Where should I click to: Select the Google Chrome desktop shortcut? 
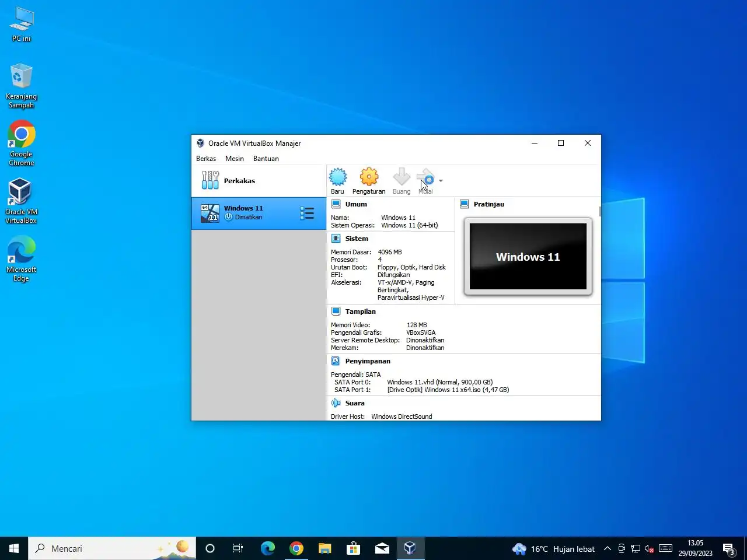pos(22,143)
